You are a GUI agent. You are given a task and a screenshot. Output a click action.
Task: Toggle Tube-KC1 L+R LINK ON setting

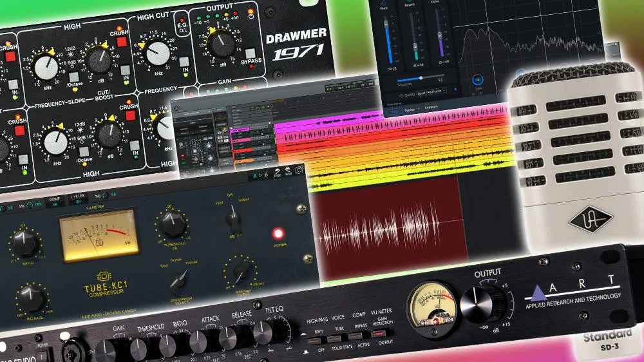click(77, 199)
